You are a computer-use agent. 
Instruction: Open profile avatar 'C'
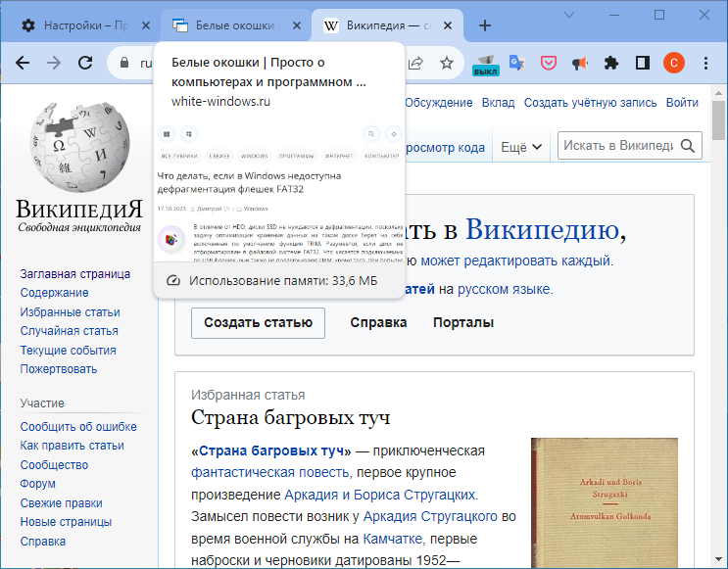click(674, 63)
